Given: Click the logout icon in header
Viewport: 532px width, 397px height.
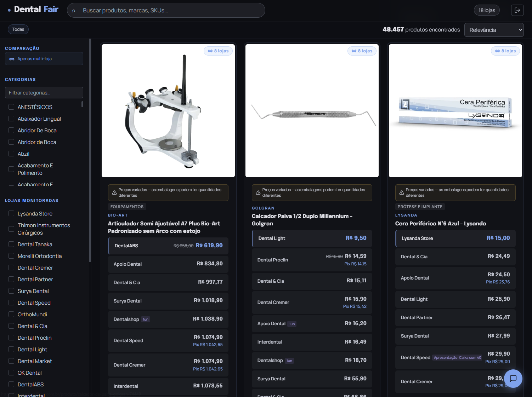Looking at the screenshot, I should click(x=517, y=10).
